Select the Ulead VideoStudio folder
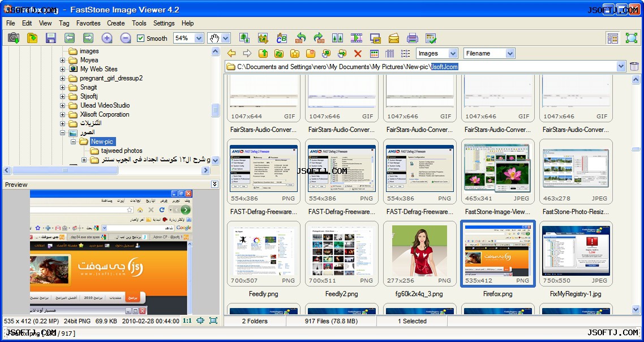Image resolution: width=644 pixels, height=342 pixels. 105,105
